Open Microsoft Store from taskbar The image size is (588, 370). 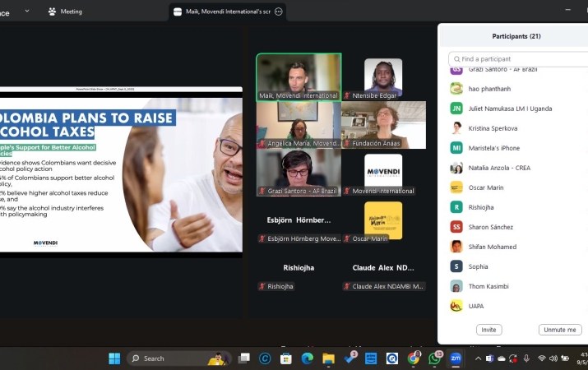click(285, 358)
